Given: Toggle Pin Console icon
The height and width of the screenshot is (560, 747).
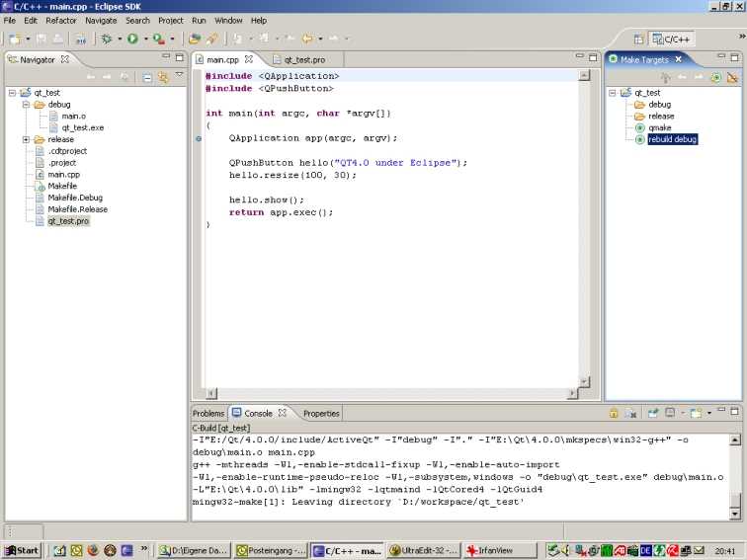Looking at the screenshot, I should [x=653, y=413].
